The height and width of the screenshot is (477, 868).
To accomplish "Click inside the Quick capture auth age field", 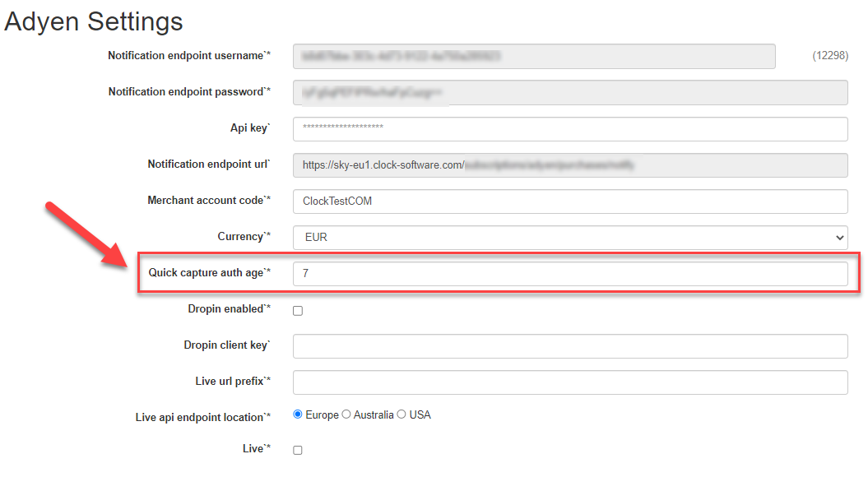I will click(x=568, y=273).
